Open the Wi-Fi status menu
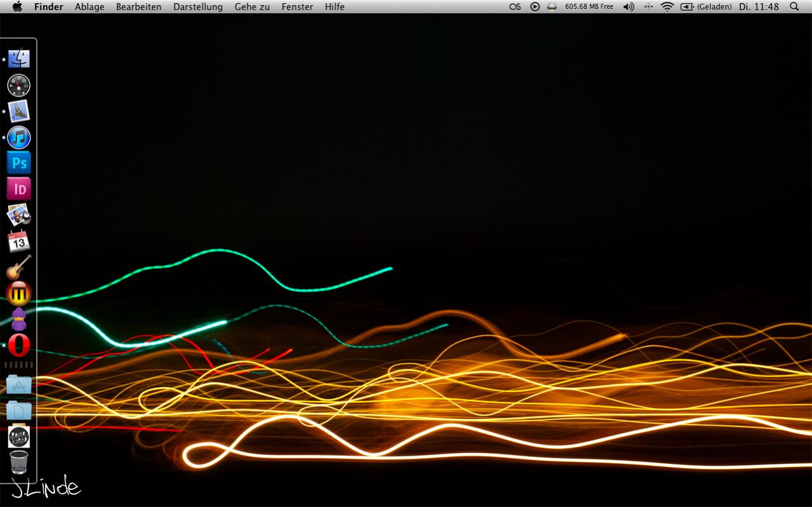Image resolution: width=812 pixels, height=507 pixels. (667, 6)
